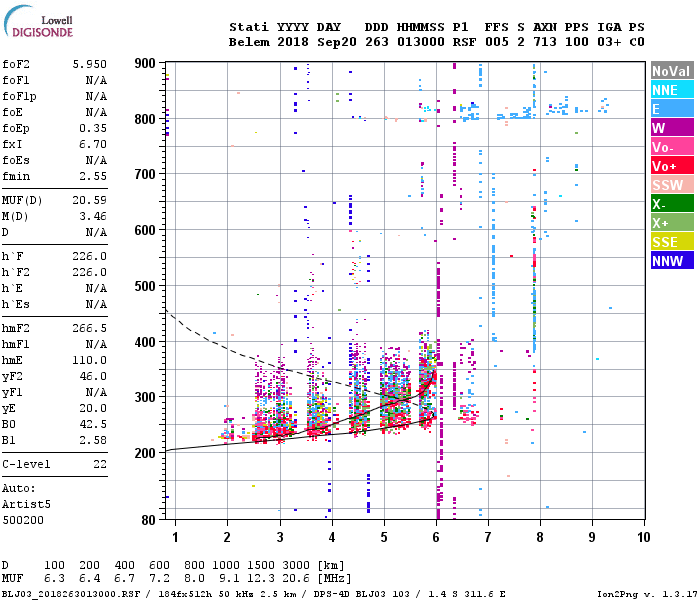Click the foF2 value 5.950
The width and height of the screenshot is (700, 600).
click(x=90, y=64)
